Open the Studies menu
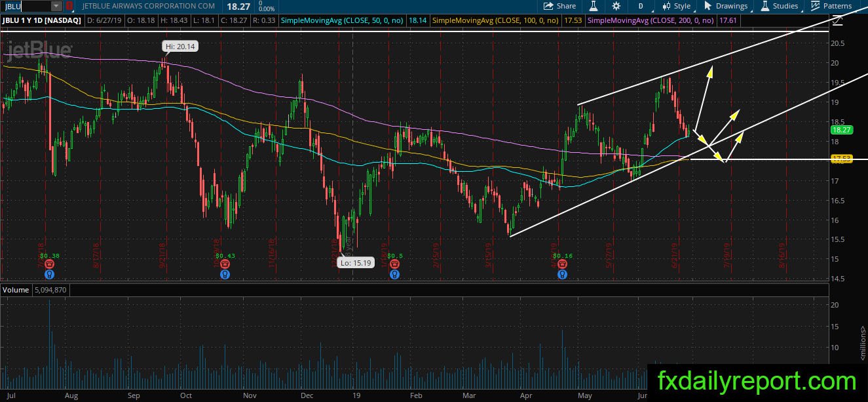Screen dimensions: 868x402 [779, 6]
